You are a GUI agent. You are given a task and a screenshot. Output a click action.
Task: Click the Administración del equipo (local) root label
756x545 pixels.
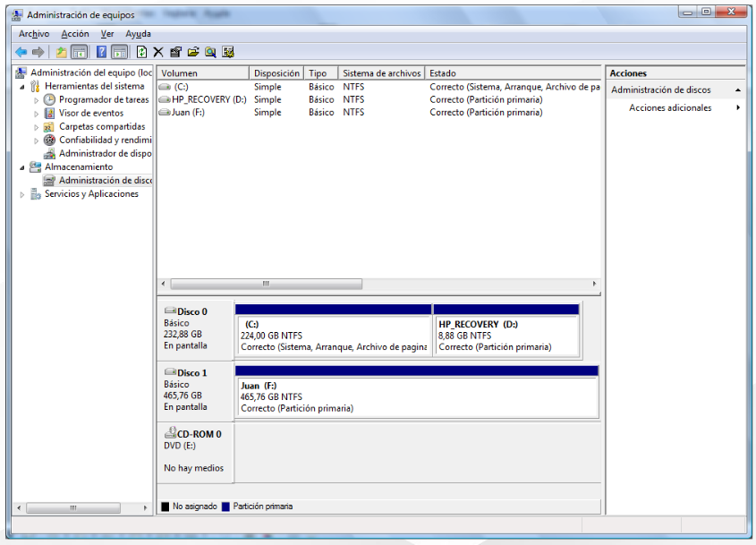click(x=91, y=72)
